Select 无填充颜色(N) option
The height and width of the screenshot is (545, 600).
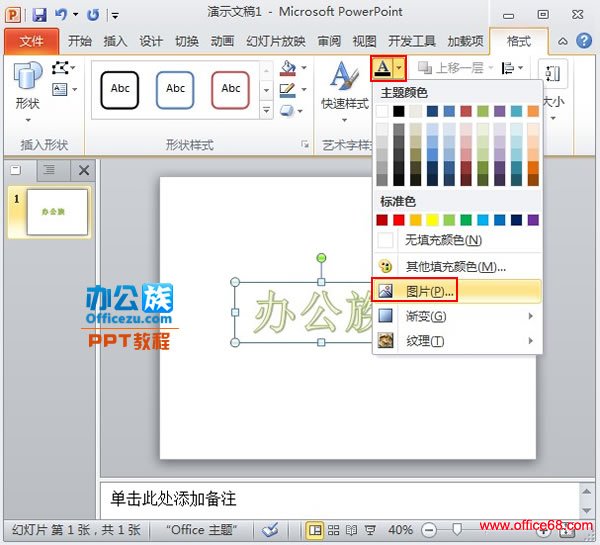pyautogui.click(x=458, y=240)
